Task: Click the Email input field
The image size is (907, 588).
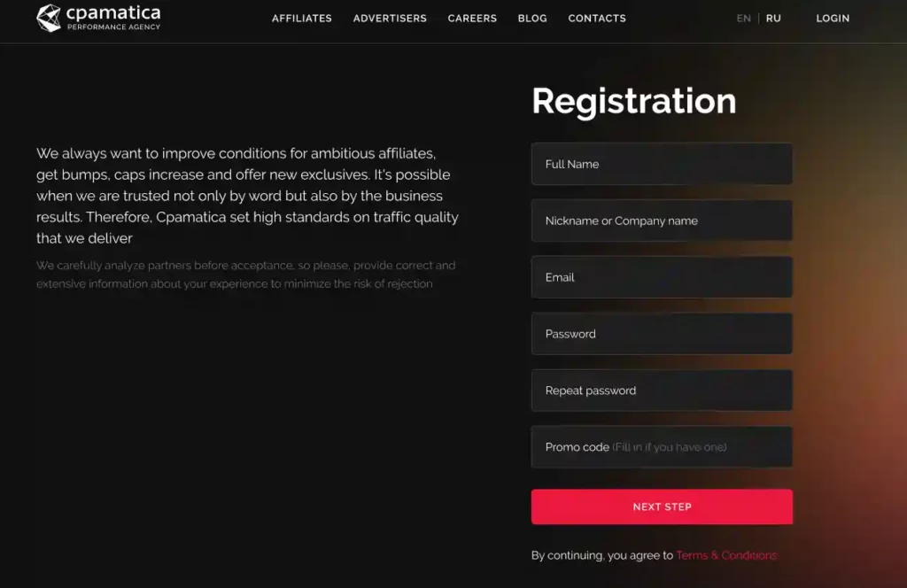Action: click(662, 277)
